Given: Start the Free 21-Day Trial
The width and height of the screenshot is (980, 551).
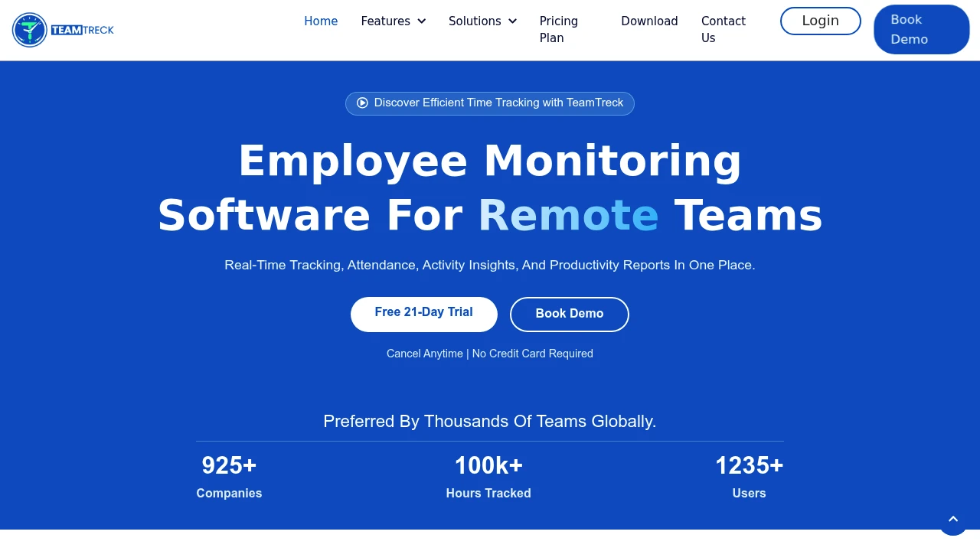Looking at the screenshot, I should pos(424,314).
